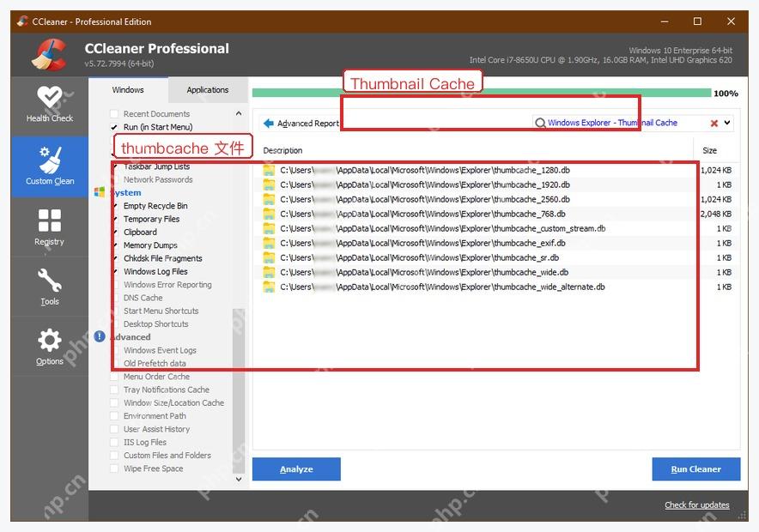Click the 100% progress label
The height and width of the screenshot is (532, 759).
point(726,94)
